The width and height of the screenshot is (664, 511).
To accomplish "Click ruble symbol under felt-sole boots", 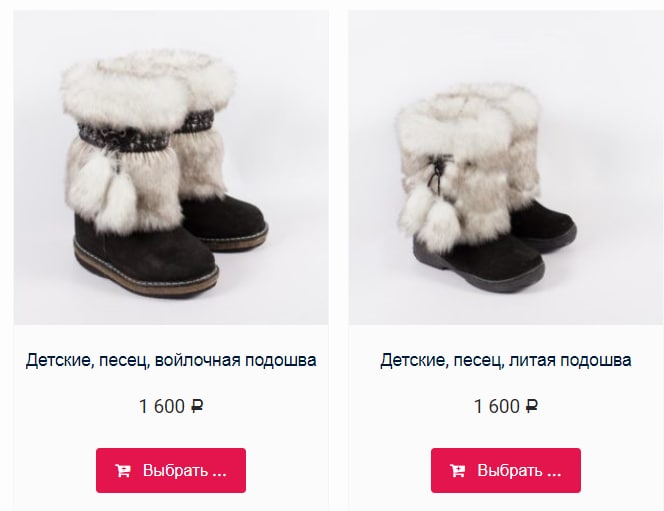I will (x=197, y=406).
